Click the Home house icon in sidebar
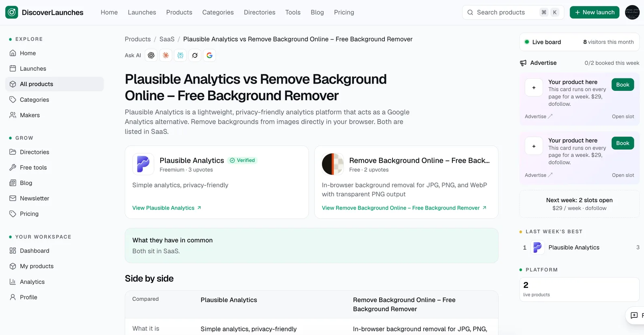Viewport: 644px width, 335px height. [x=13, y=53]
